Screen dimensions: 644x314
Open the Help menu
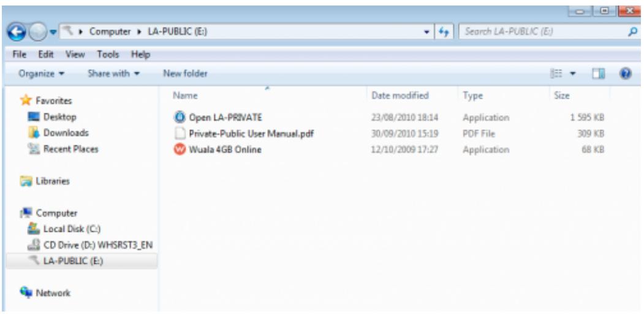[140, 54]
